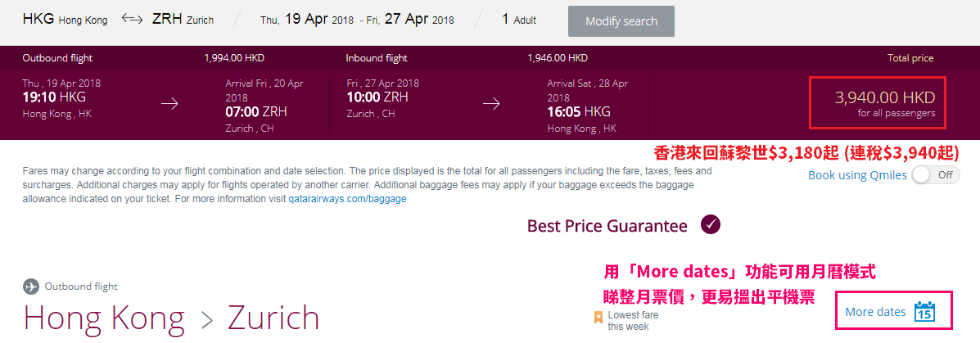Click the More dates link

coord(875,312)
